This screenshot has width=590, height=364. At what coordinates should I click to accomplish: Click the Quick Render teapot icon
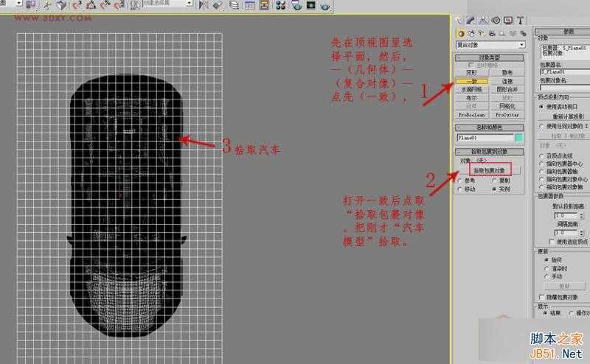coord(325,4)
